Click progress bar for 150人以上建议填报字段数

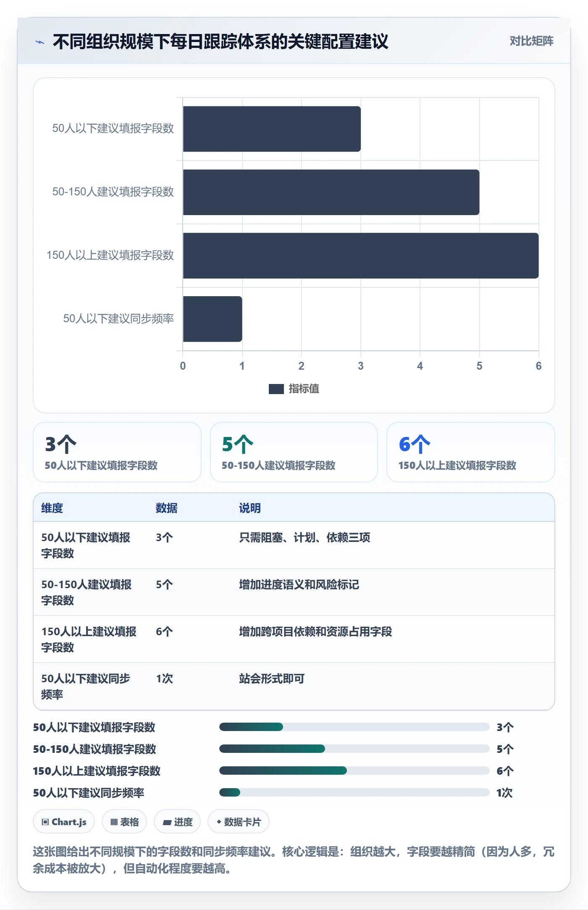[x=354, y=771]
